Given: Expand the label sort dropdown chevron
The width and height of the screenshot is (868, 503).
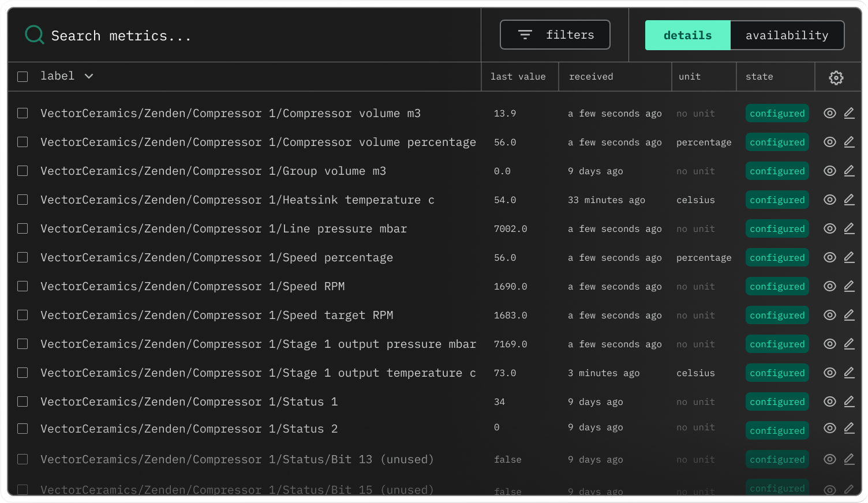Looking at the screenshot, I should coord(89,76).
